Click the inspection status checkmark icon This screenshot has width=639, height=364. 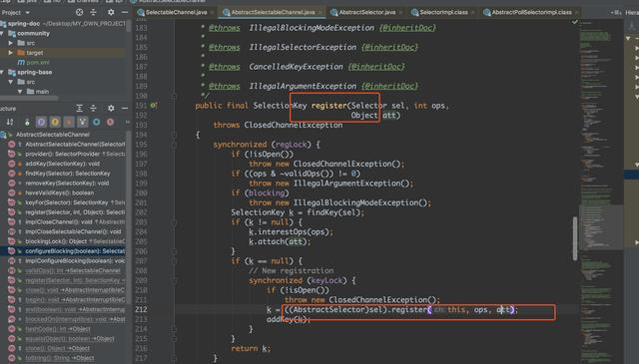click(575, 22)
